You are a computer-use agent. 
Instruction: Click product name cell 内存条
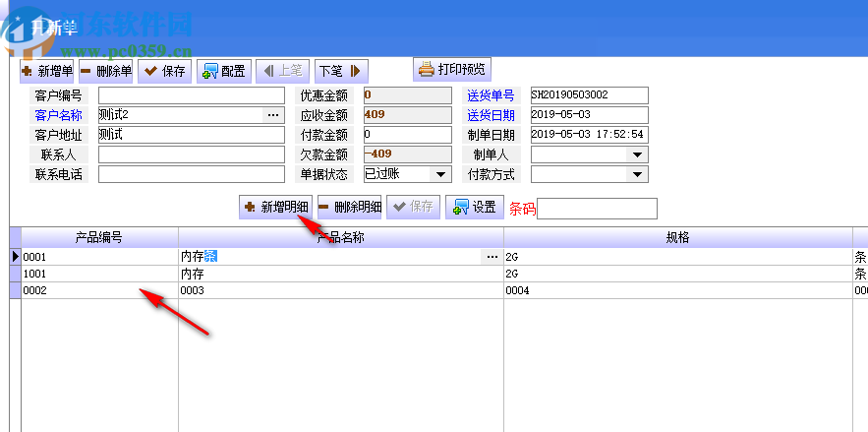click(330, 257)
